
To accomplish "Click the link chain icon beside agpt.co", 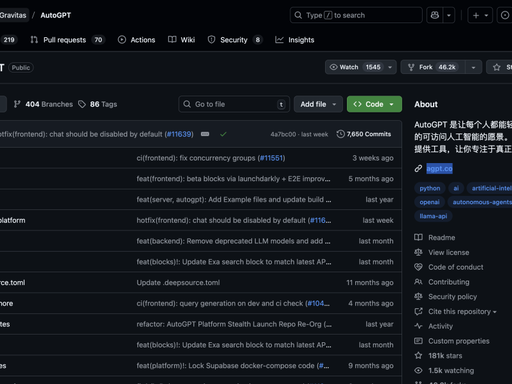I will point(418,169).
